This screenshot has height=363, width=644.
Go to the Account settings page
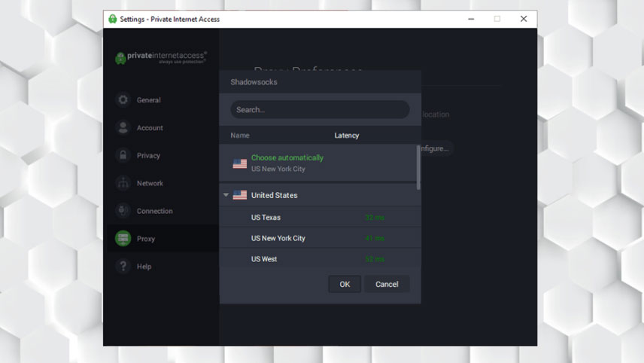point(150,128)
